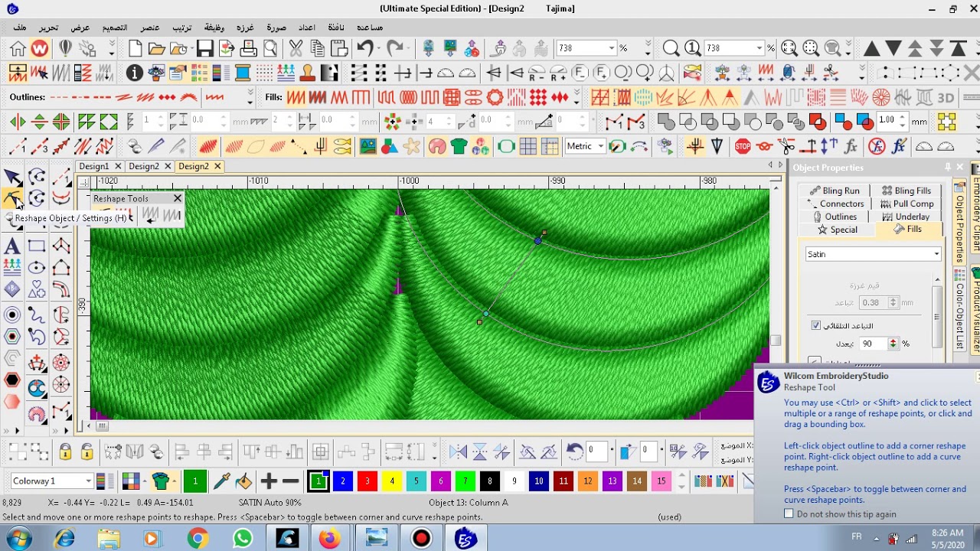Click the Remove color minus icon
The image size is (980, 551).
290,481
